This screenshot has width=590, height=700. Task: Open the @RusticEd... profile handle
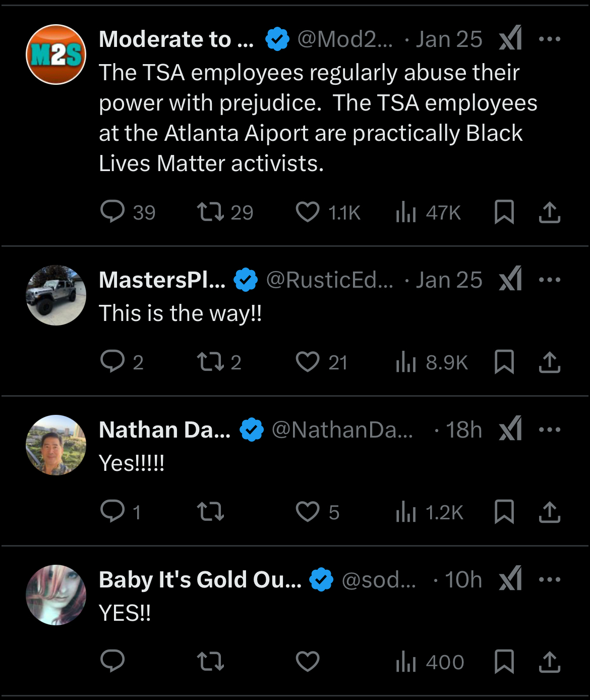(x=329, y=280)
